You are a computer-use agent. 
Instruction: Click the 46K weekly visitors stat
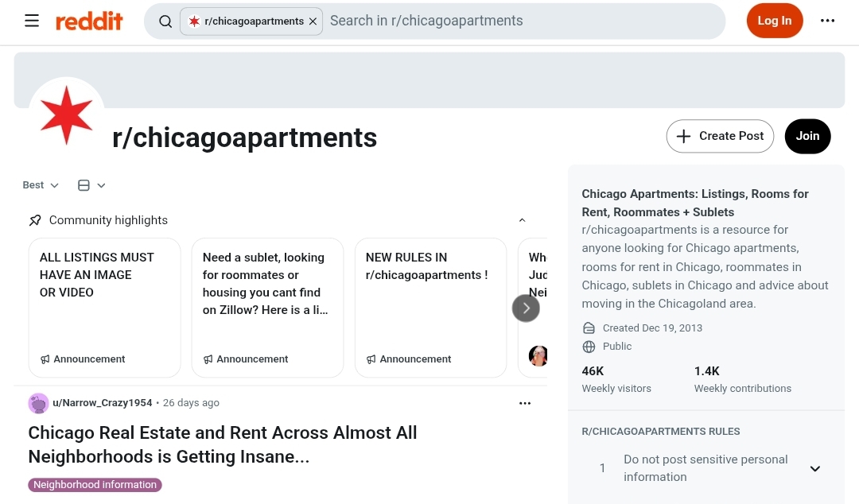pos(616,379)
